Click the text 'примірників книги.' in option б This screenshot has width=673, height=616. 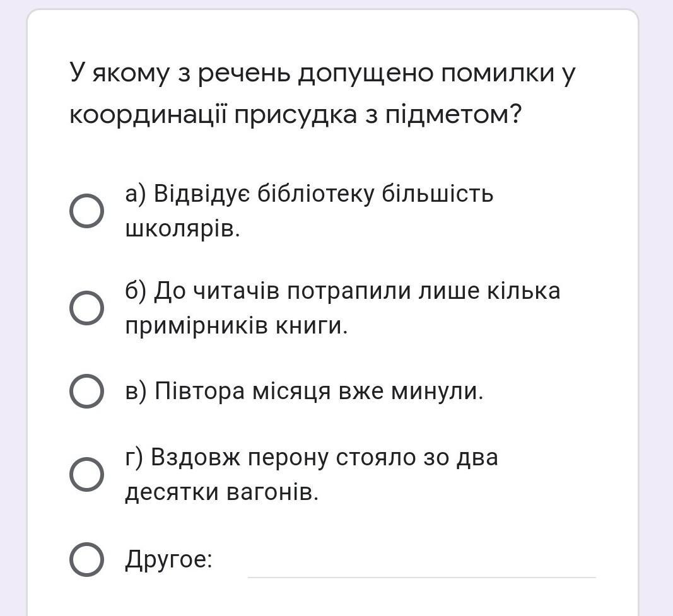coord(236,325)
